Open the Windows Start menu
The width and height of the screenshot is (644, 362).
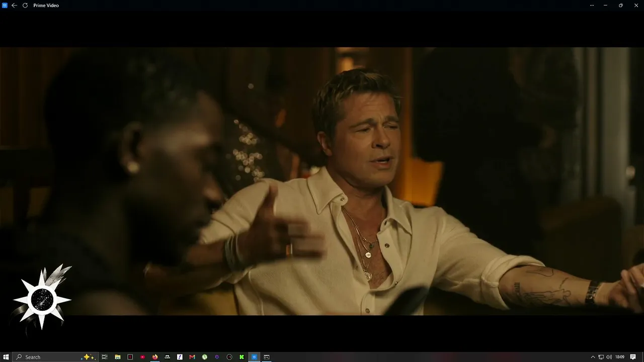(x=6, y=357)
